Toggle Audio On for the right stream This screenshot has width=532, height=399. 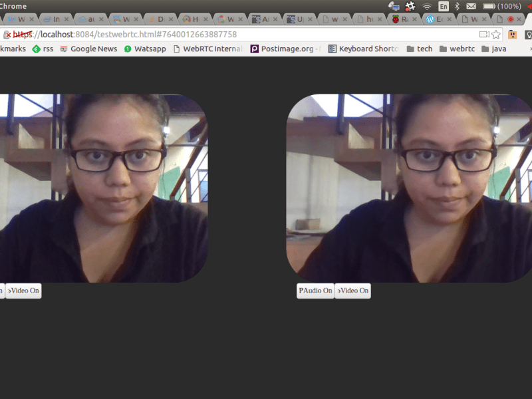[314, 291]
